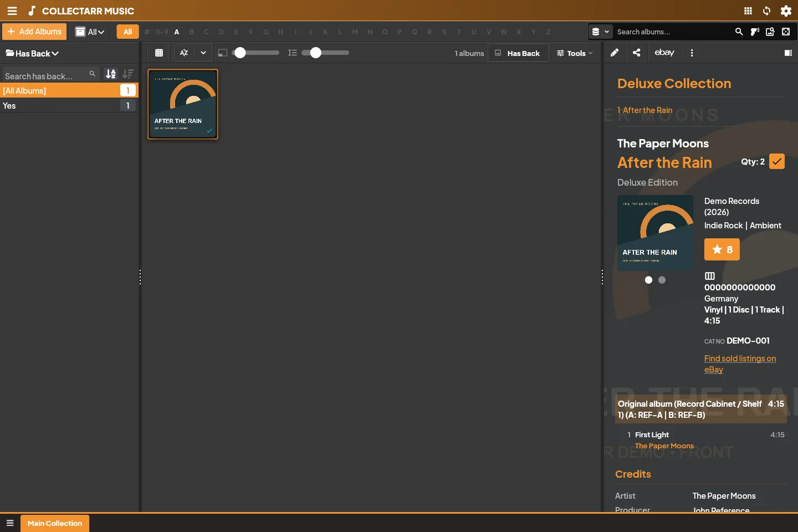
Task: Open the search database scope dropdown
Action: 600,32
